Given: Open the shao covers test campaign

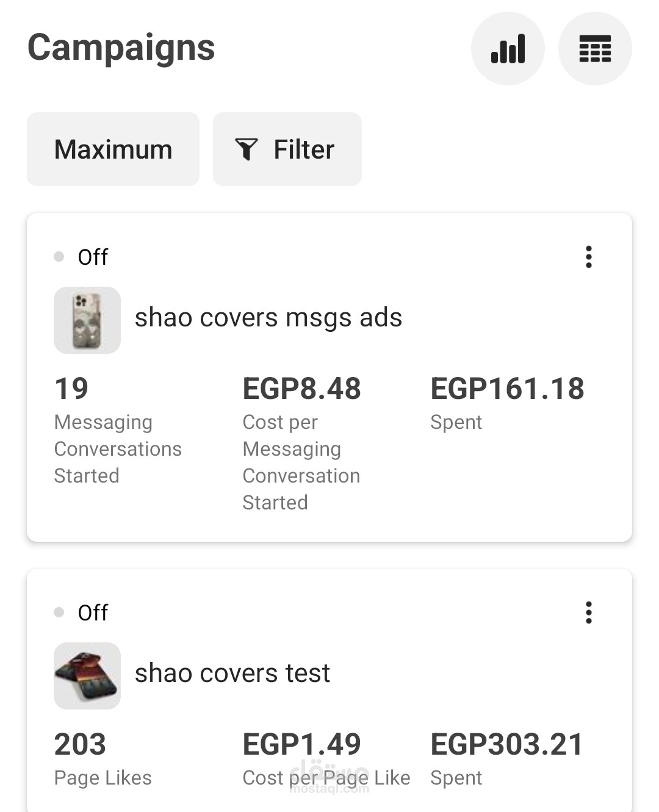Looking at the screenshot, I should (x=232, y=674).
